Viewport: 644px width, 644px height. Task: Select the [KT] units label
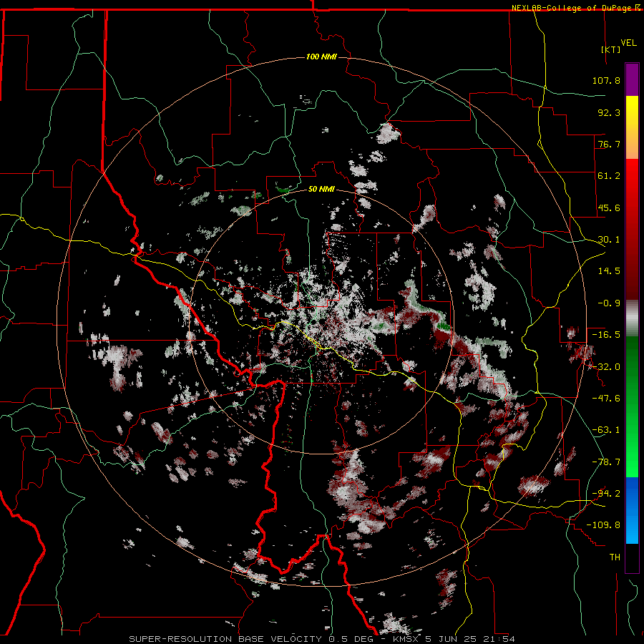(611, 49)
